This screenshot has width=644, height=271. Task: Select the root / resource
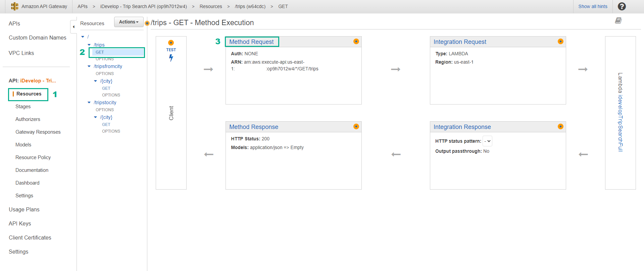pyautogui.click(x=88, y=37)
